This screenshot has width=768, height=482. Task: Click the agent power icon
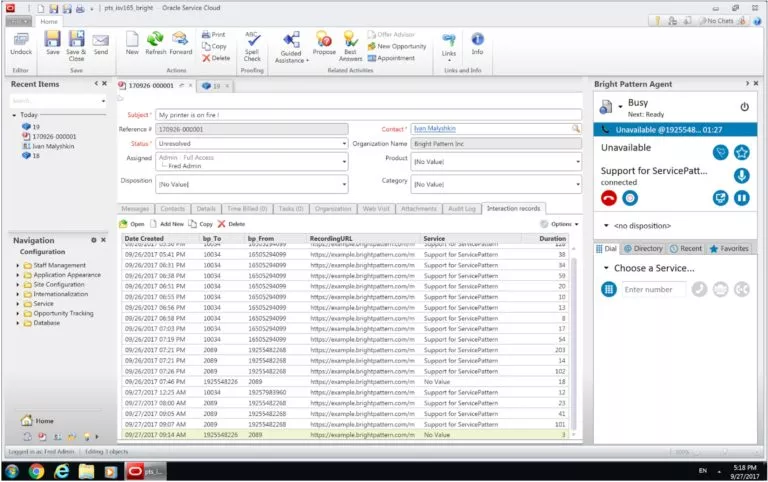point(744,106)
